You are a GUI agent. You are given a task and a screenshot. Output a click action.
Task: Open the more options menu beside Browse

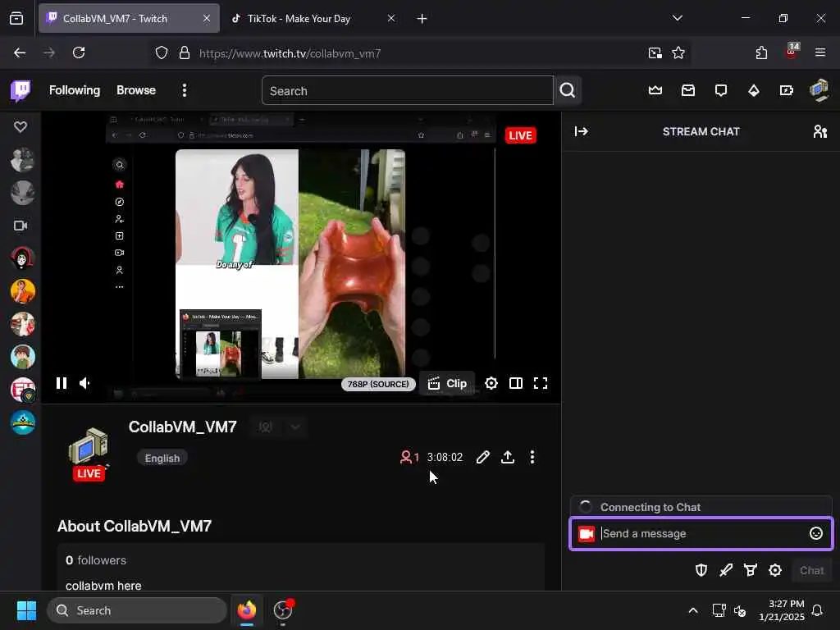pos(185,90)
